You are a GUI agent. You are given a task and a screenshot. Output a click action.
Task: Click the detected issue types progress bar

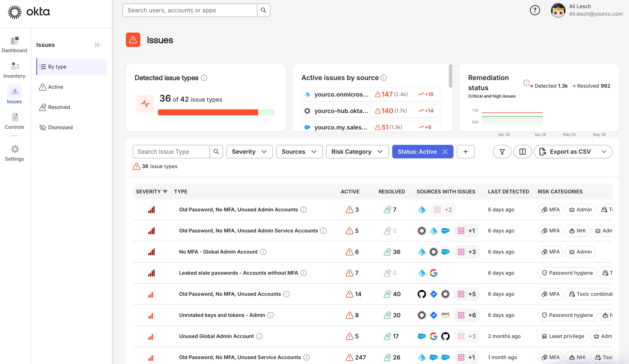pos(216,112)
